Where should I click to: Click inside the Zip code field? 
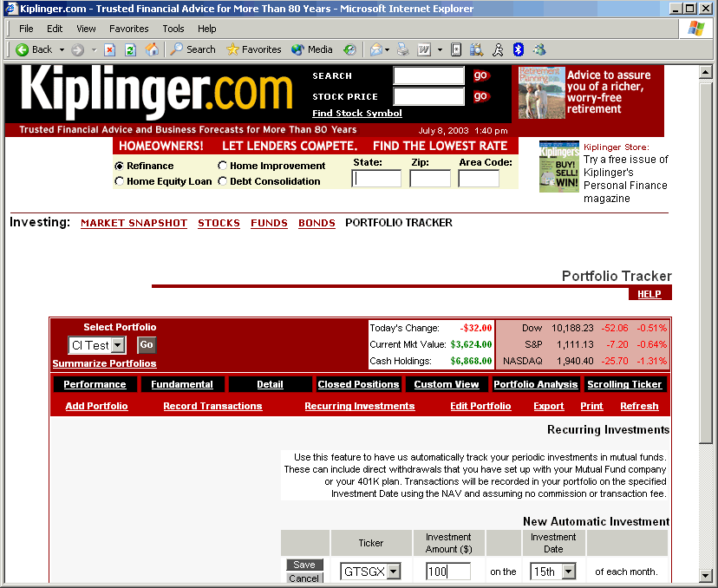click(430, 178)
